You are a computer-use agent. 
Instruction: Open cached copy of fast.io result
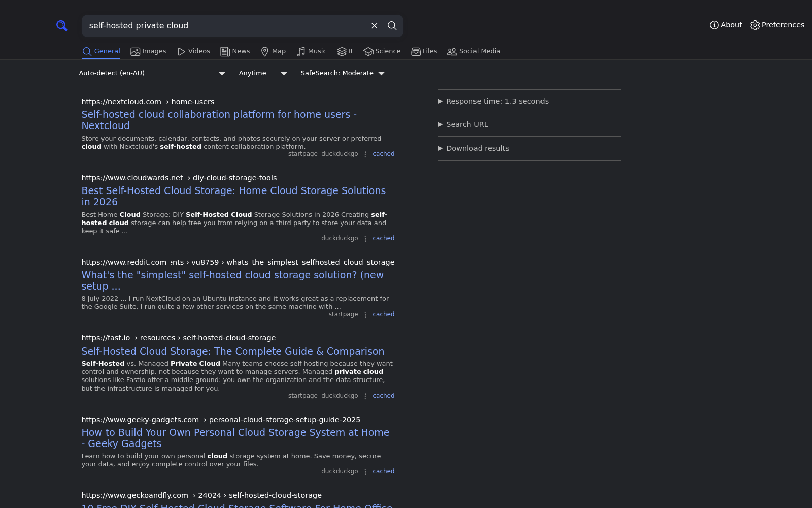383,396
